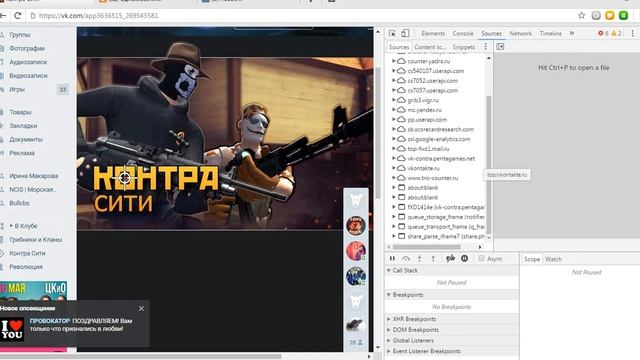This screenshot has height=360, width=640.
Task: Click the step into debugger icon
Action: click(419, 258)
